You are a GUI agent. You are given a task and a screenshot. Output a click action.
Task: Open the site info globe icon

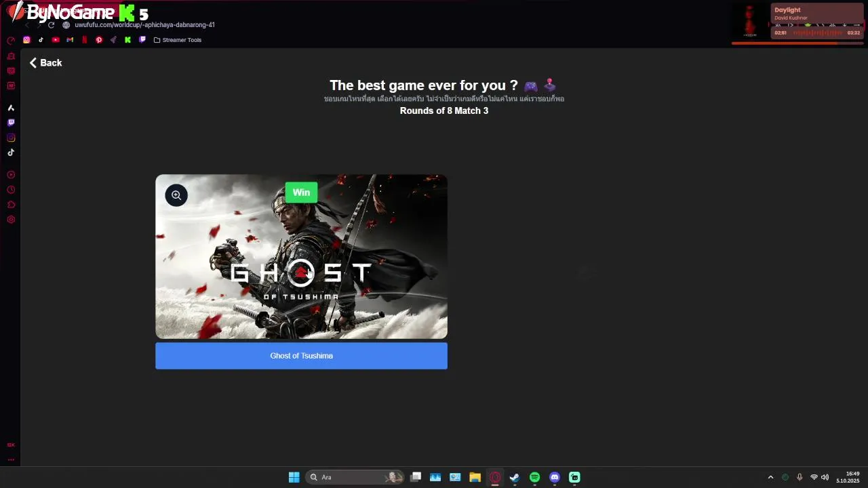point(66,25)
